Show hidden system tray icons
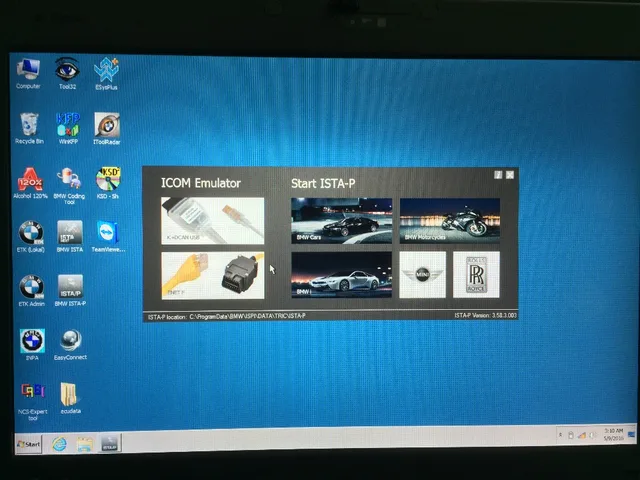 click(x=560, y=435)
